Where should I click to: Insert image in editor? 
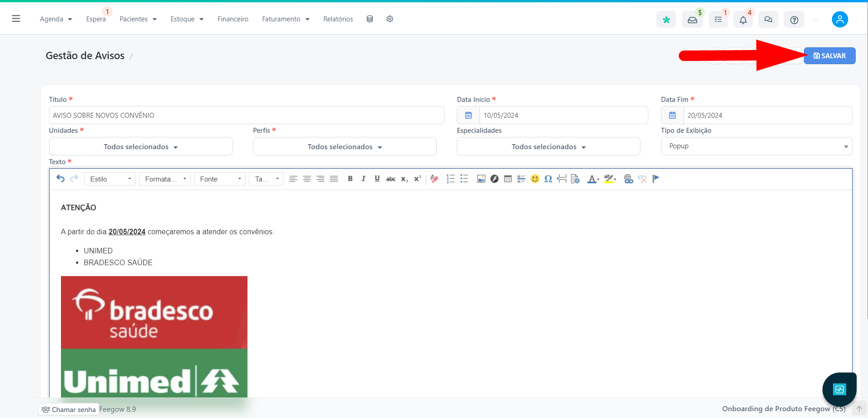click(481, 179)
